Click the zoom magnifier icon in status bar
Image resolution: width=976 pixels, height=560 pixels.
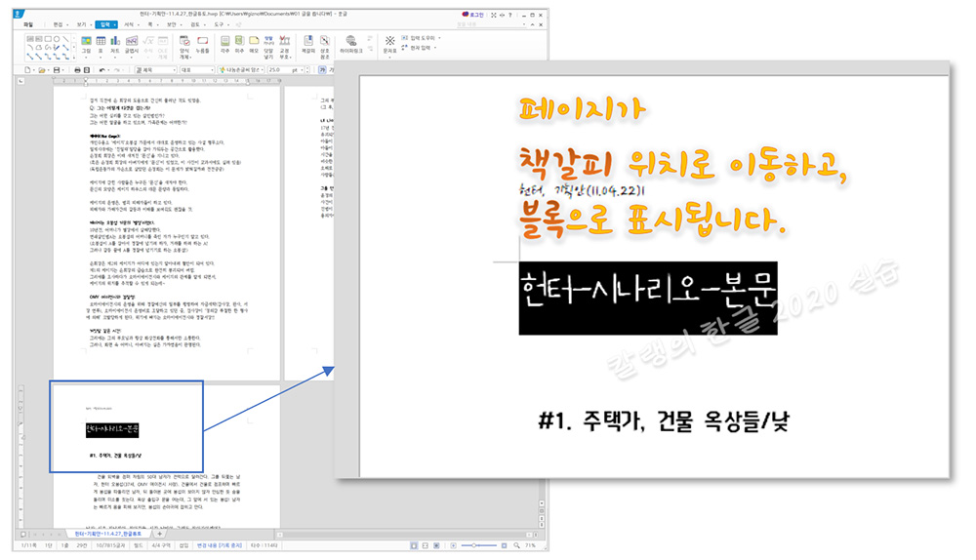(516, 545)
